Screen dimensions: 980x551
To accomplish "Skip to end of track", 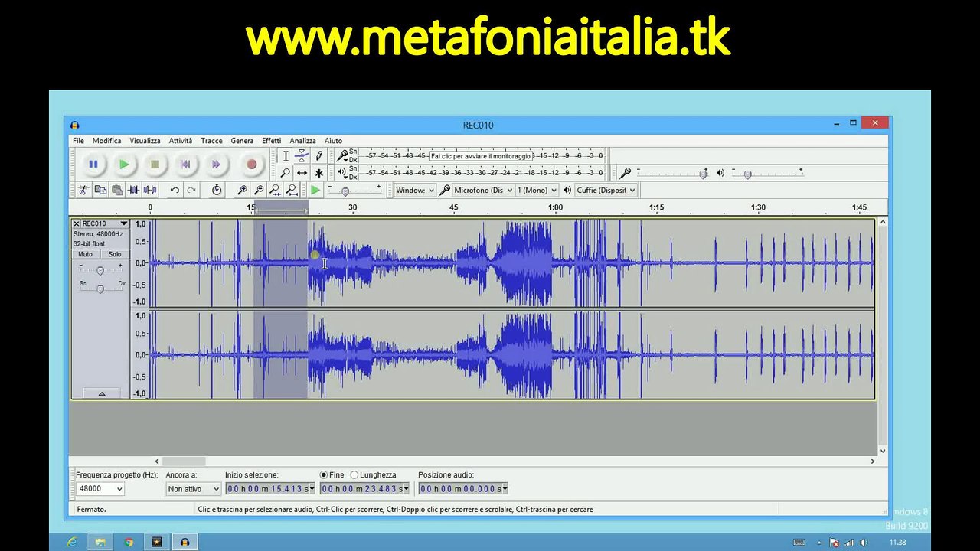I will [x=216, y=164].
